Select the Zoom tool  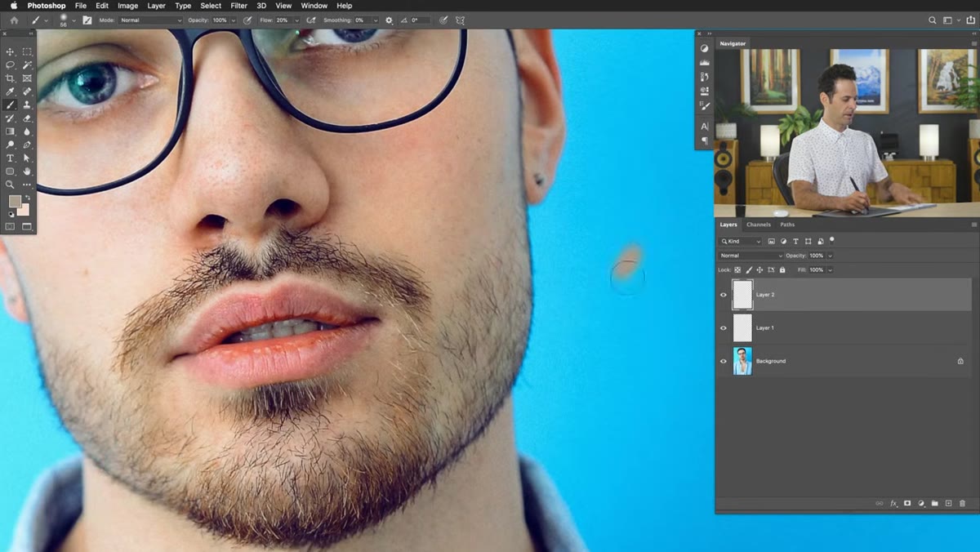[x=11, y=185]
